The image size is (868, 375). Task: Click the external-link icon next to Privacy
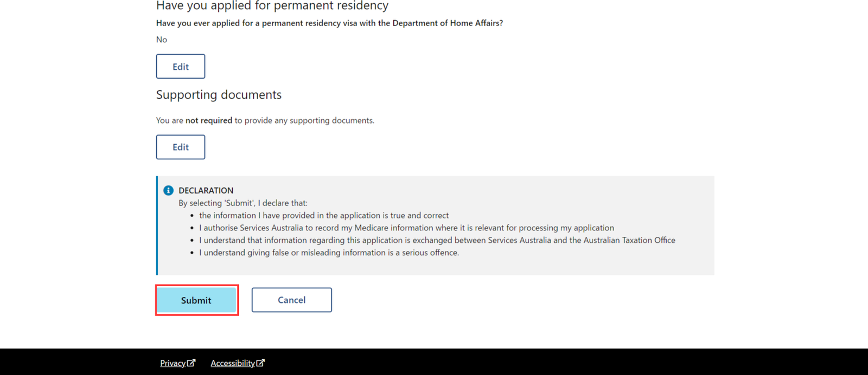(191, 363)
